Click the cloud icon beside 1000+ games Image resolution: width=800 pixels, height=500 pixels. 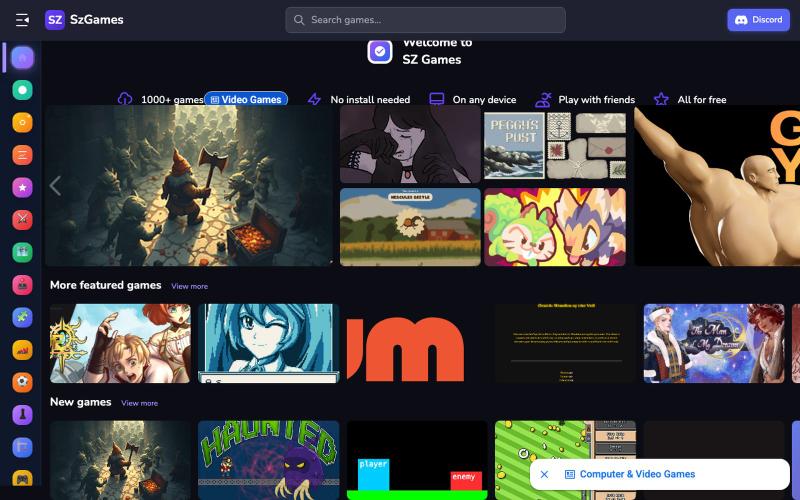tap(125, 99)
